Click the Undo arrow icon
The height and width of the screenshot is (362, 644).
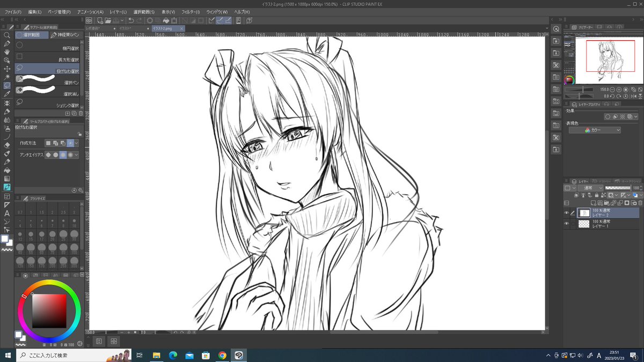point(130,20)
